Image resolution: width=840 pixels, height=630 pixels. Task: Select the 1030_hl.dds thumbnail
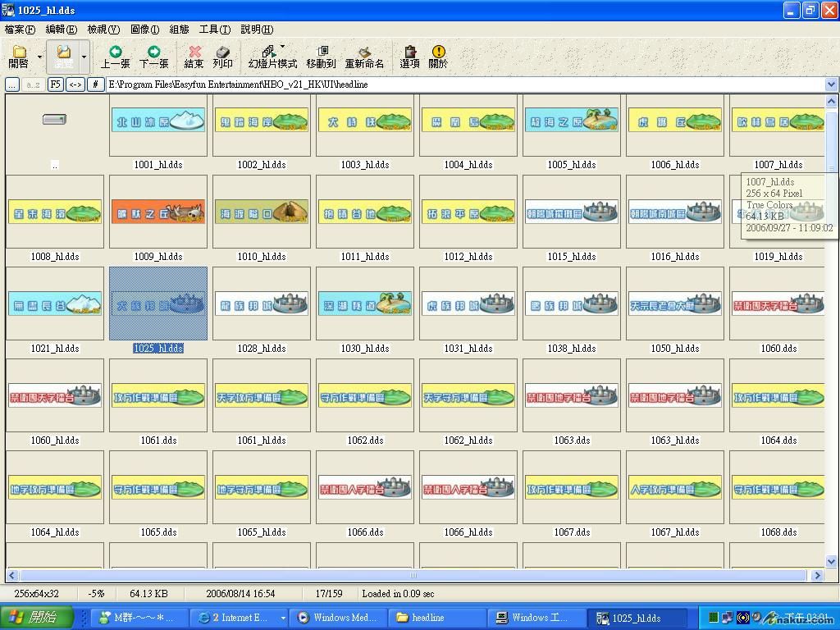[x=365, y=304]
